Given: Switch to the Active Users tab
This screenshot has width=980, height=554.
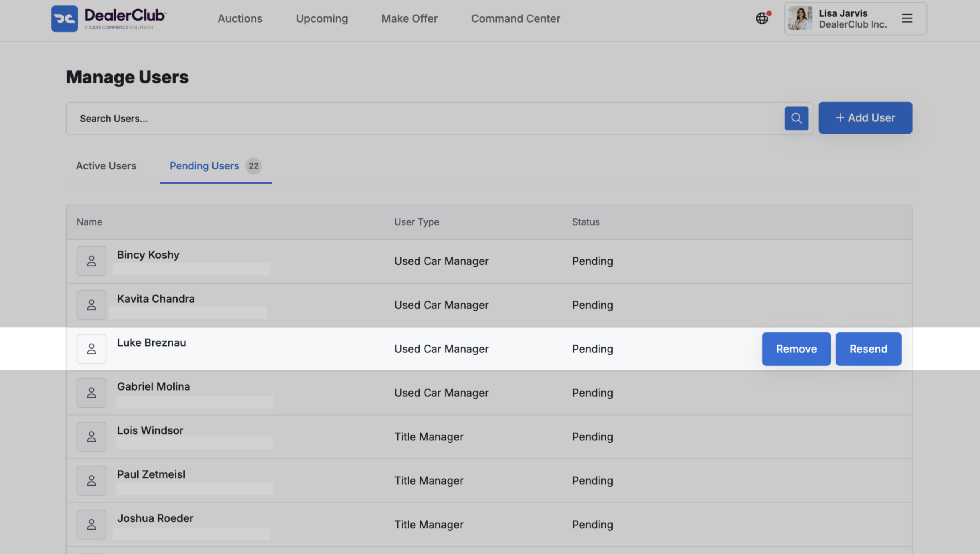Looking at the screenshot, I should tap(106, 166).
